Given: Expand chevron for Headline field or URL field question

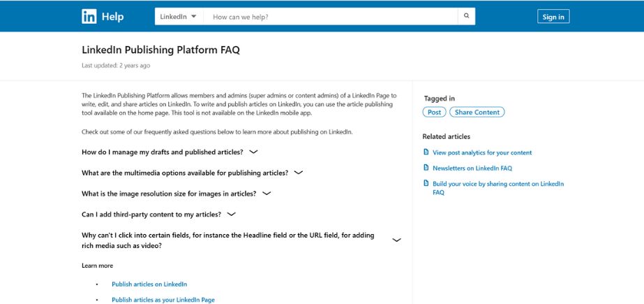Looking at the screenshot, I should 396,240.
